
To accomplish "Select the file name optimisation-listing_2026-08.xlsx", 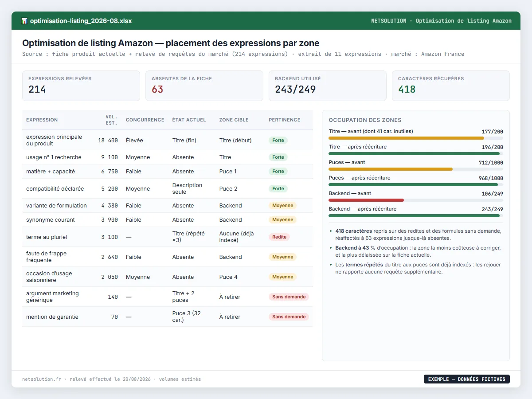I will point(81,21).
